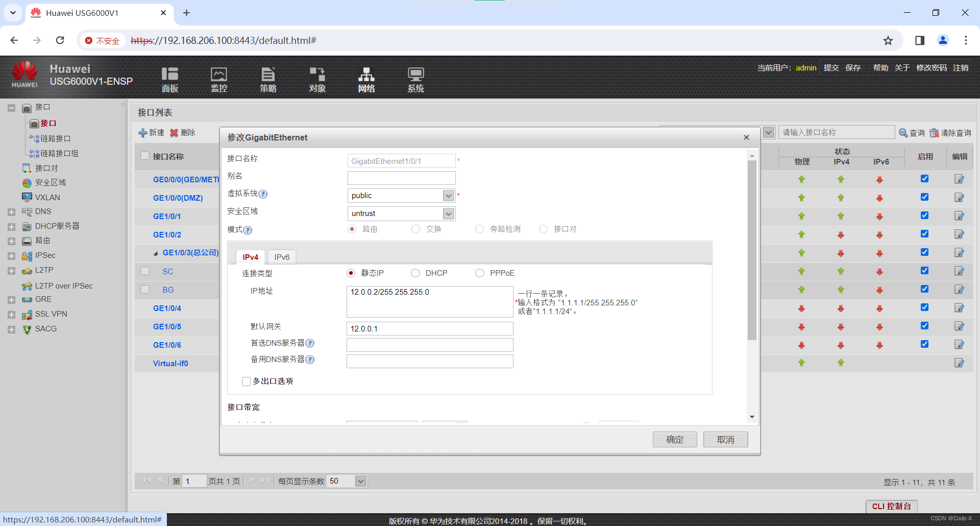Viewport: 980px width, 526px height.
Task: Select PPPoE connection type
Action: coord(480,273)
